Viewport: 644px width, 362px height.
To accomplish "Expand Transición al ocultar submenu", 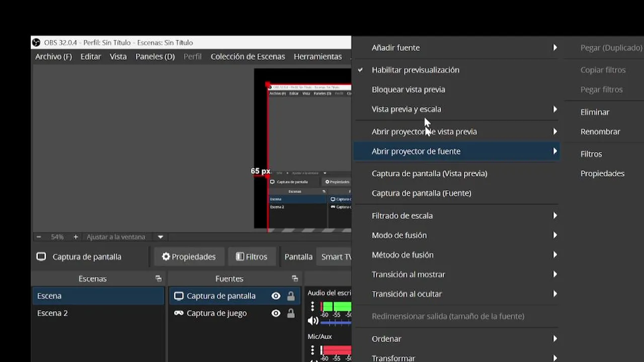I will click(x=456, y=294).
